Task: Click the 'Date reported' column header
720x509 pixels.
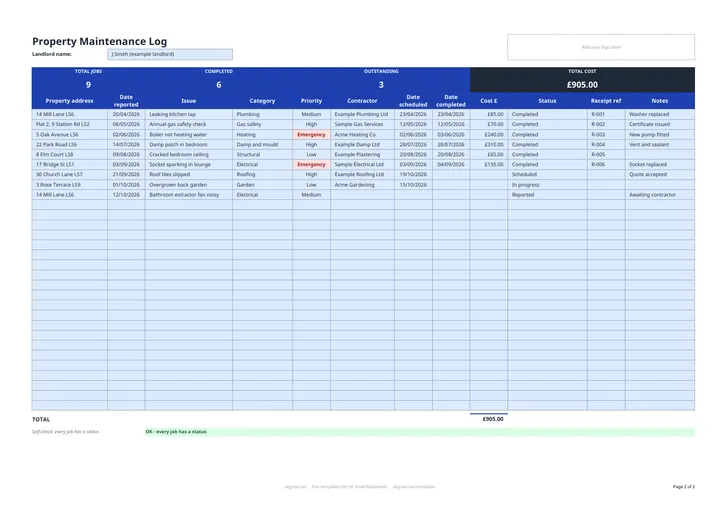Action: pyautogui.click(x=126, y=101)
